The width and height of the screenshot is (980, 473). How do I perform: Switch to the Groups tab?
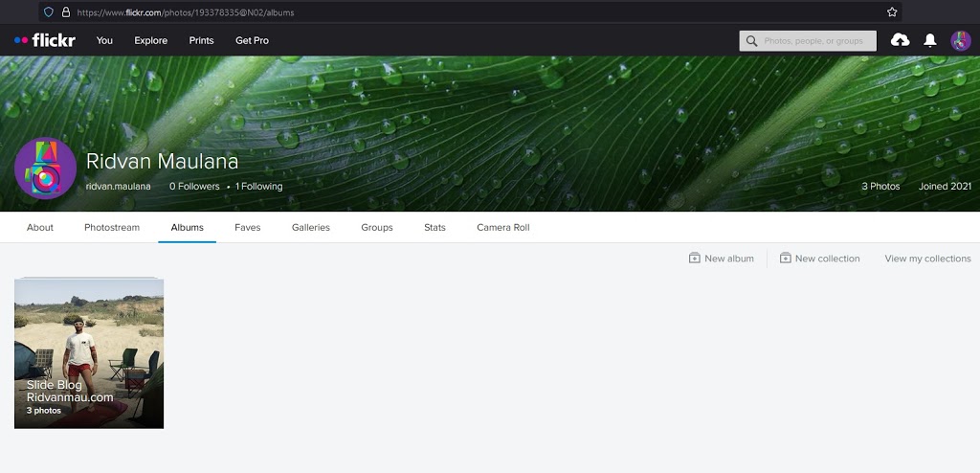(x=377, y=227)
